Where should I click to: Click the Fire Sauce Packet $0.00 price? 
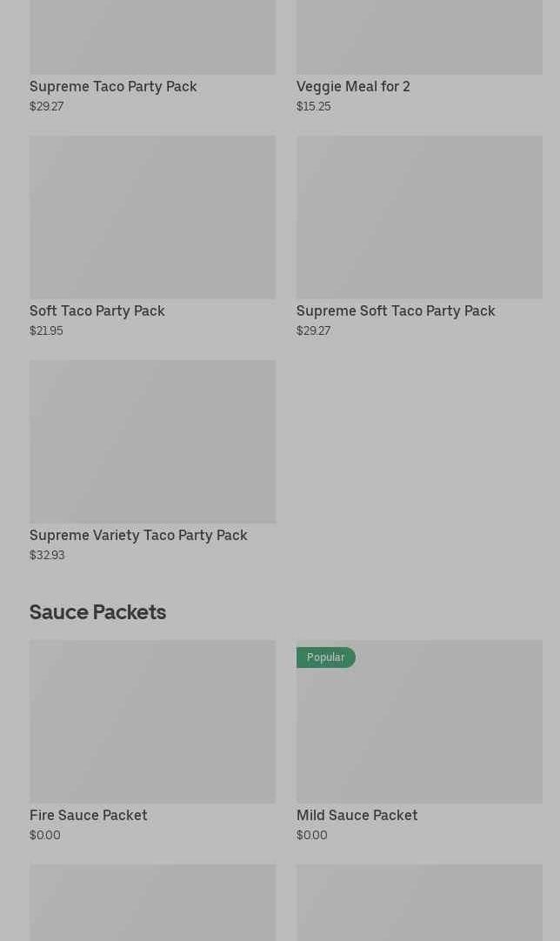point(45,835)
